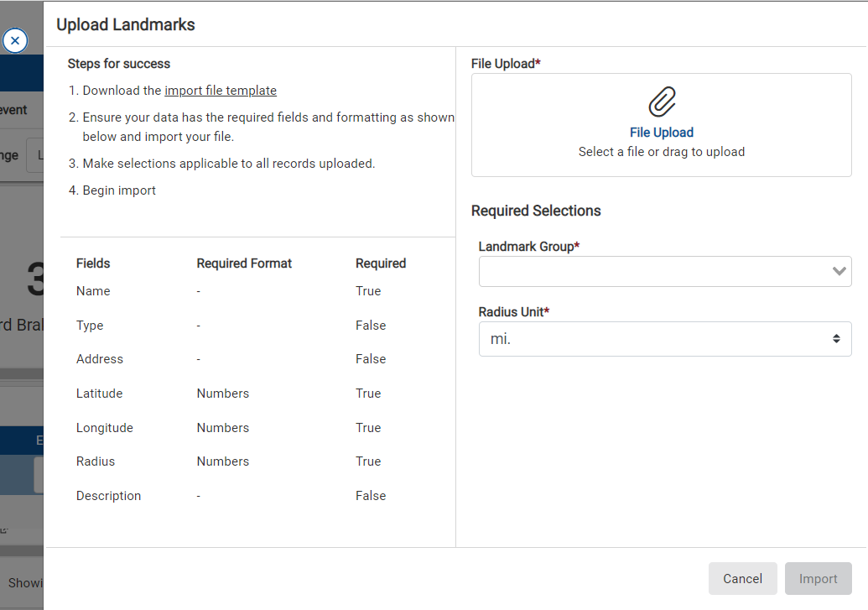Click the Required column header
This screenshot has height=610, width=868.
[381, 263]
